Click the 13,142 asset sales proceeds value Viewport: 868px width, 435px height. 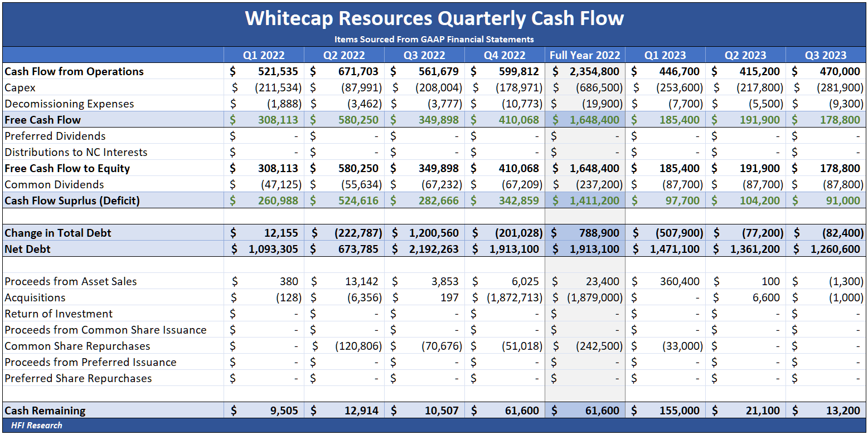pos(362,281)
